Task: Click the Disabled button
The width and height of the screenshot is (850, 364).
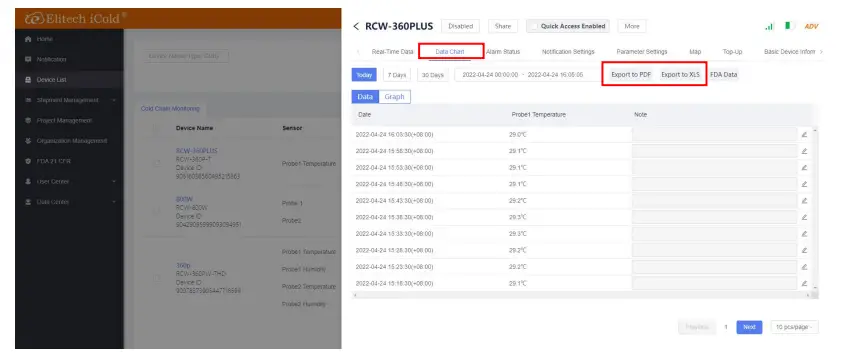Action: 461,26
